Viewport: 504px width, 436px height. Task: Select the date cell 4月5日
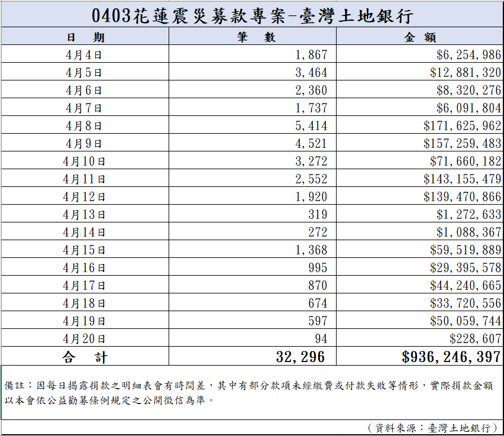pos(85,72)
